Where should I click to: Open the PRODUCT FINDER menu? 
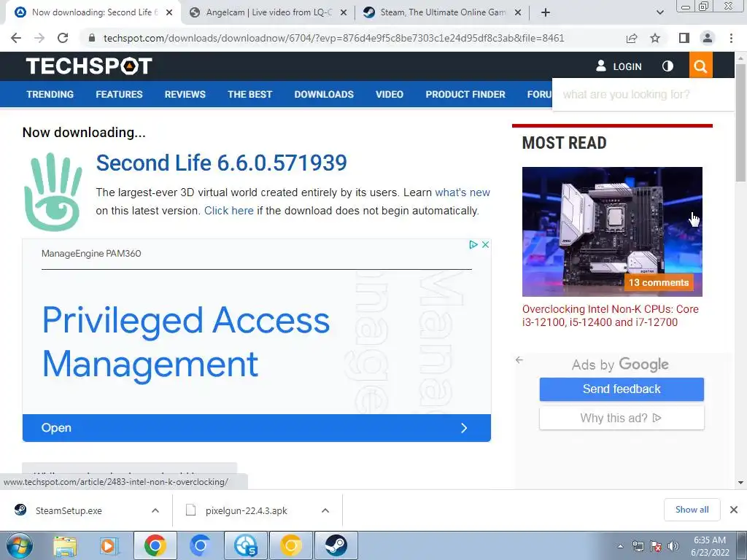click(465, 94)
